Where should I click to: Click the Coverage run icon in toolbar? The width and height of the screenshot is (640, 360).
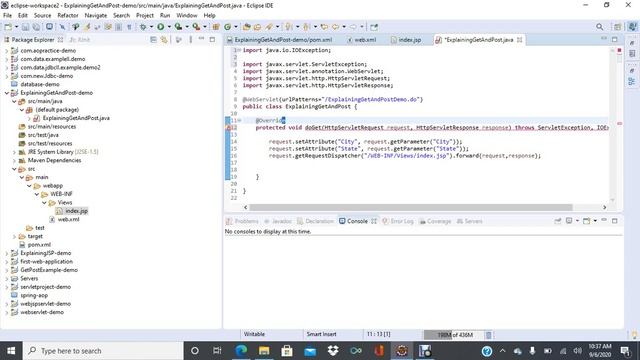(178, 27)
